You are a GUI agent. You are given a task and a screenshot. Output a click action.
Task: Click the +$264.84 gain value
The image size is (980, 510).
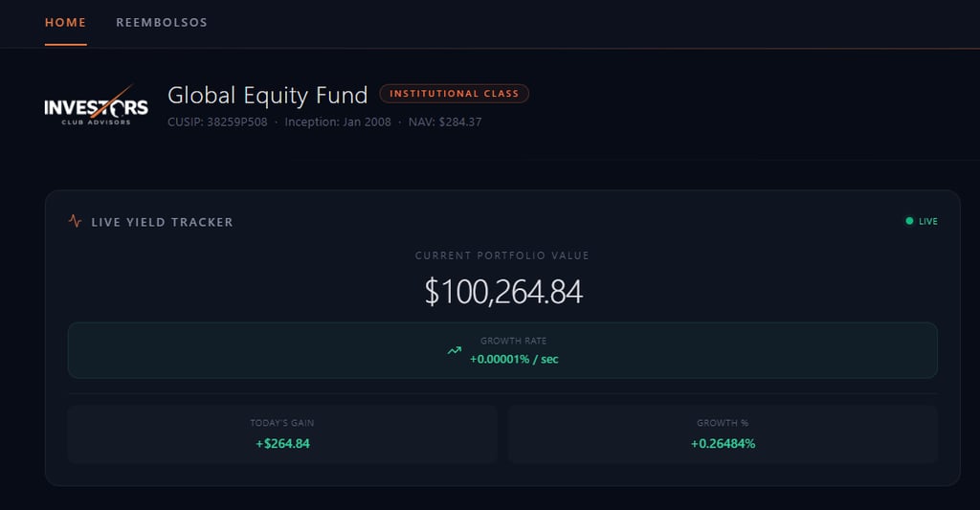pyautogui.click(x=282, y=443)
